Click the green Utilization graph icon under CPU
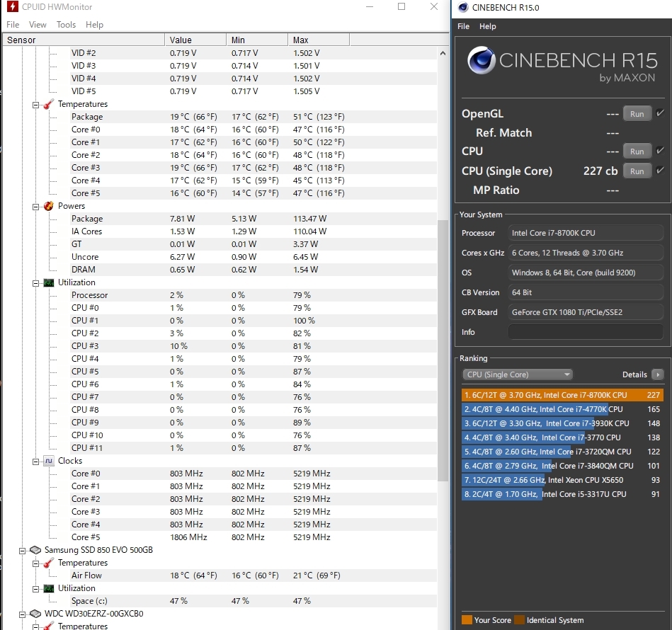This screenshot has width=672, height=630. [x=48, y=282]
